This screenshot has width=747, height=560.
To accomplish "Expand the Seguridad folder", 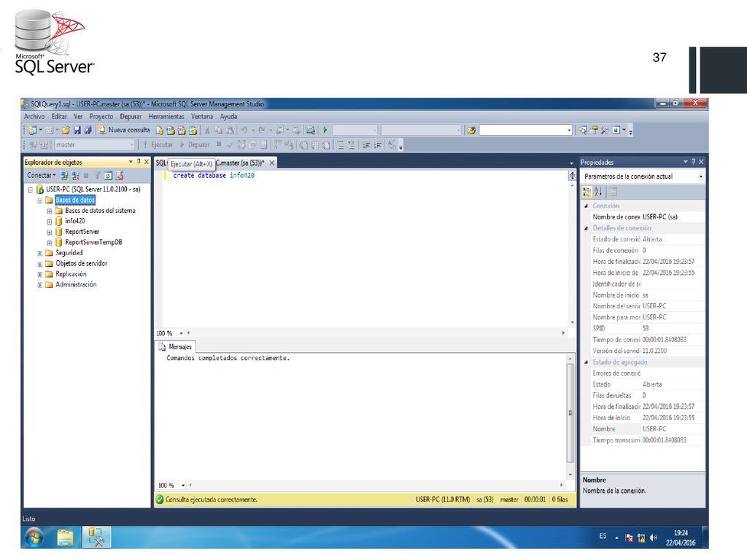I will pyautogui.click(x=39, y=253).
